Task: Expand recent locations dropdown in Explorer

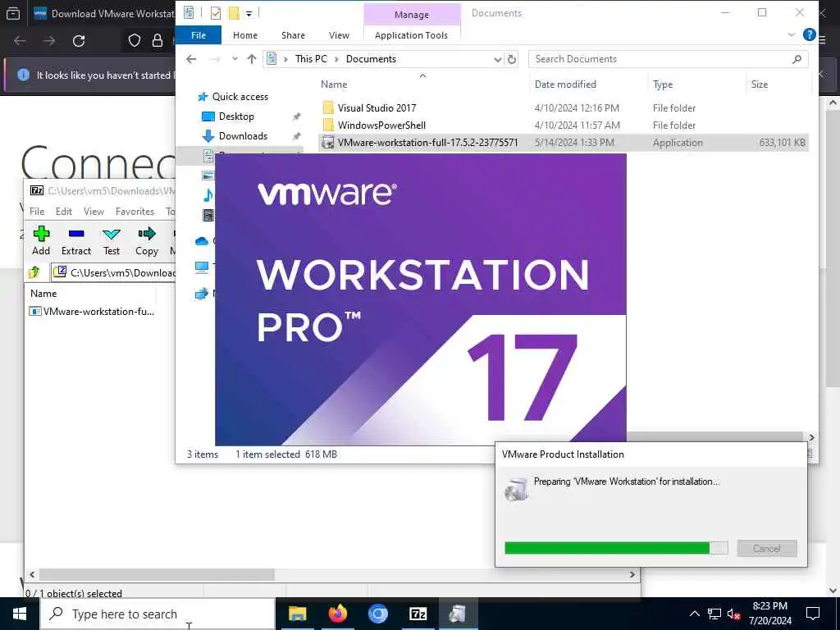Action: coord(235,59)
